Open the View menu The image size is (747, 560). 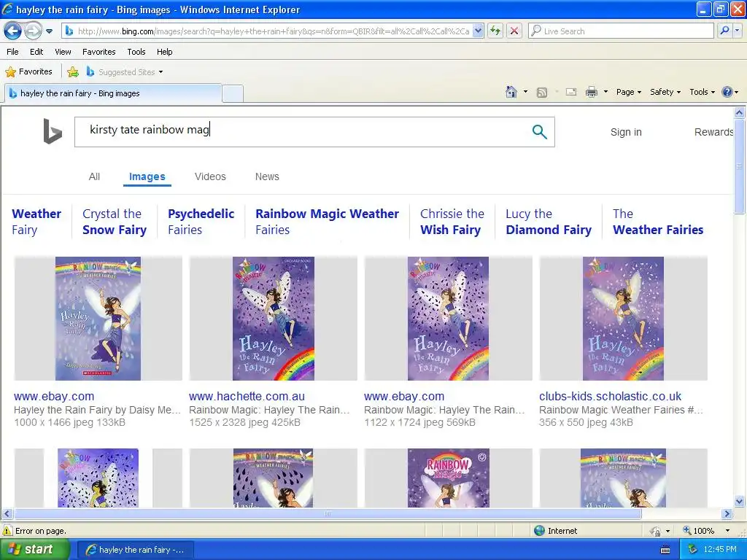point(63,52)
